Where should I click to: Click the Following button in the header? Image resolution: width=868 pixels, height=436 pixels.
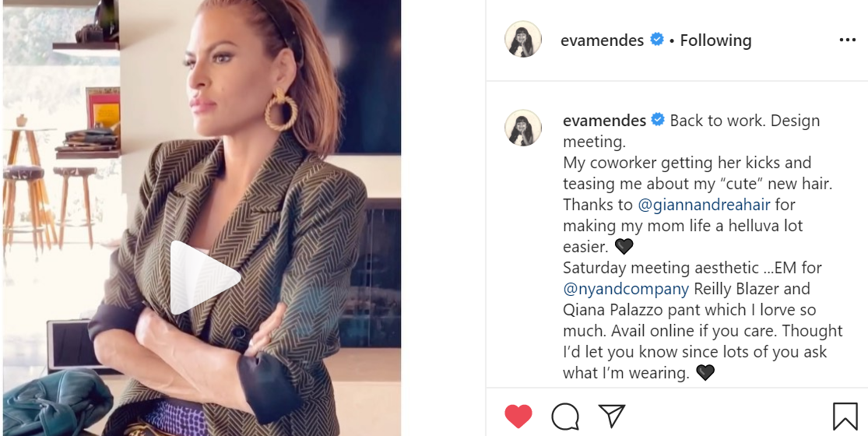(715, 40)
